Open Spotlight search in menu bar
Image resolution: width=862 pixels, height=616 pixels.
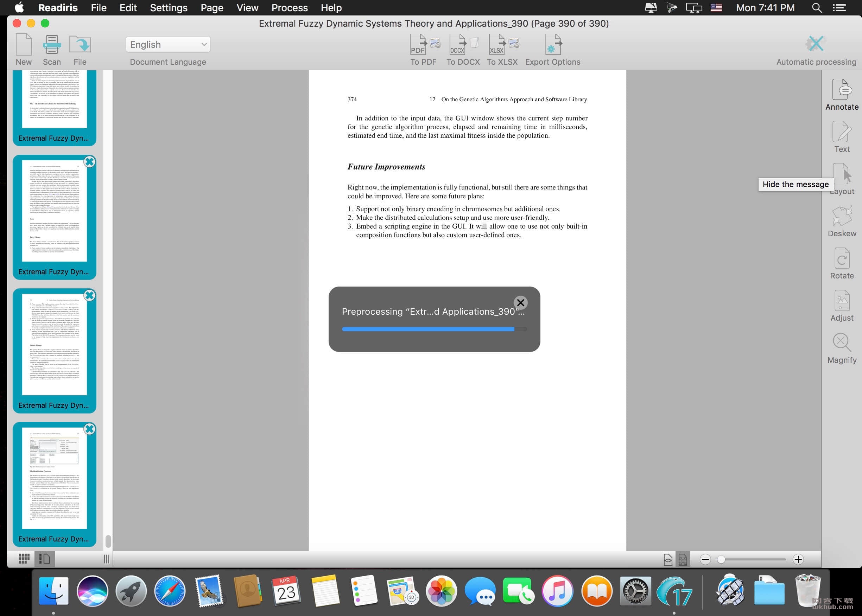point(817,8)
